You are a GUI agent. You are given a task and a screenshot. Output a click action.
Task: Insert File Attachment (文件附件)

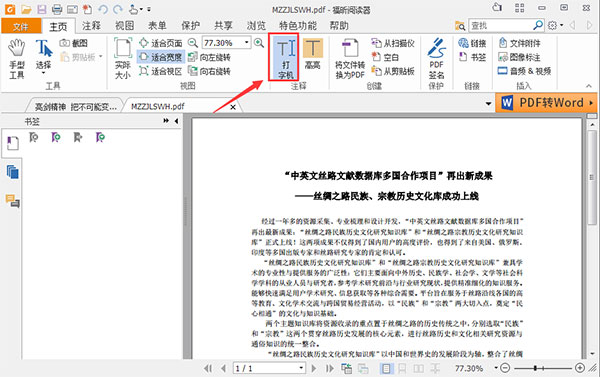point(519,43)
